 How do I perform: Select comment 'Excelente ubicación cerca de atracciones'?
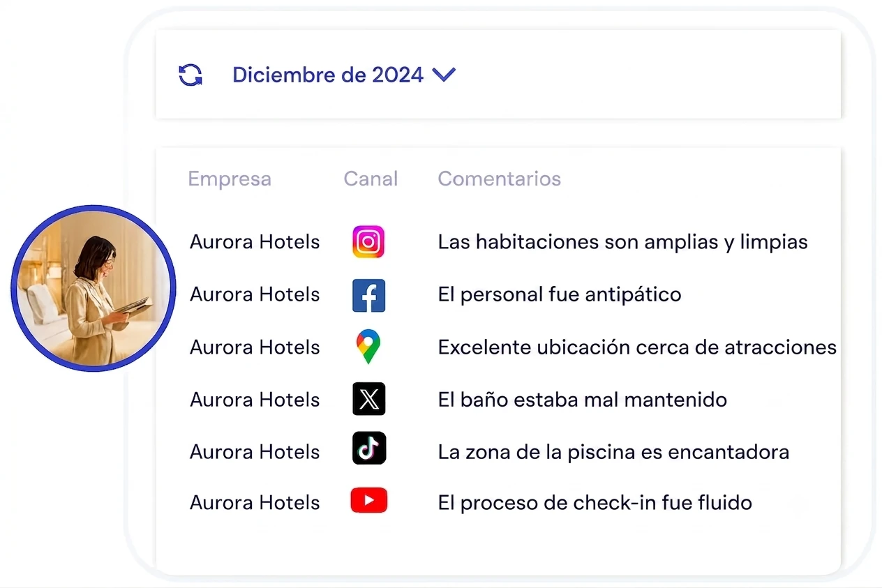click(x=637, y=347)
